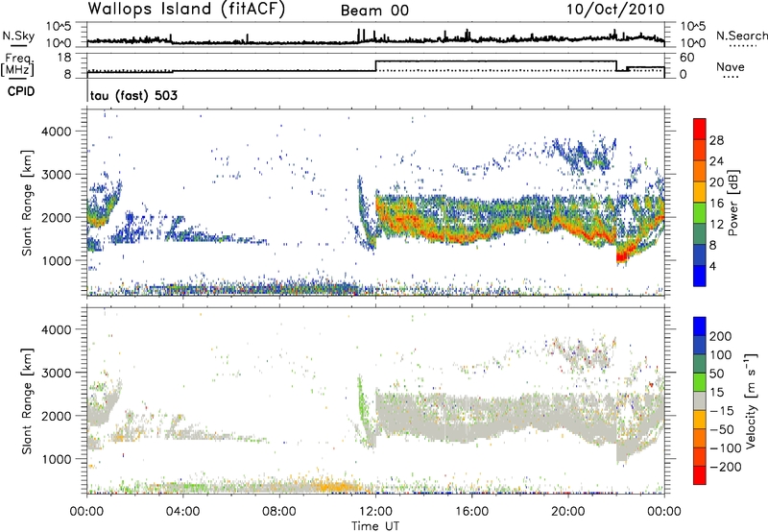
Task: Click the bright red echo patch near 22:00 in Power panel
Action: tap(622, 256)
